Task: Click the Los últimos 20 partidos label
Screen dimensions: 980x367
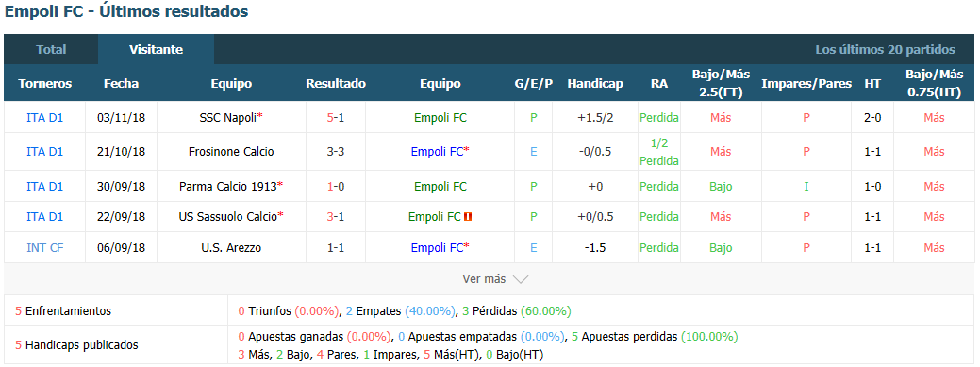Action: (885, 49)
